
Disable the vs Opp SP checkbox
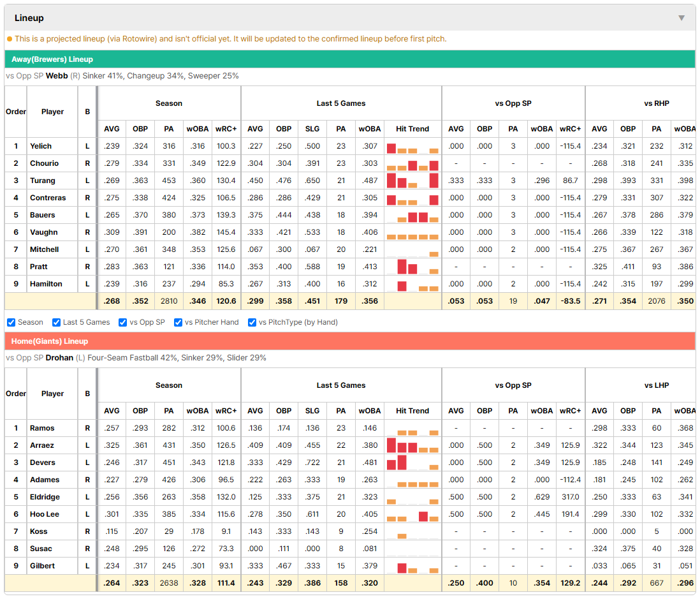[123, 323]
